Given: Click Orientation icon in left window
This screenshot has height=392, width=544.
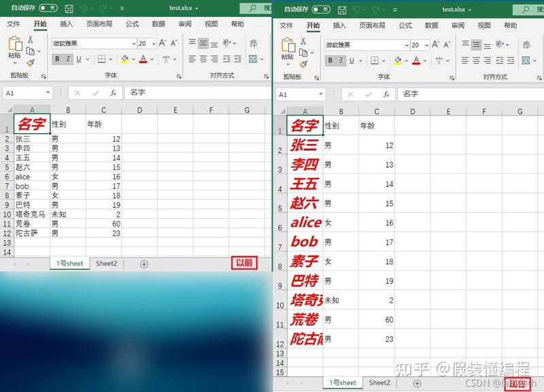Looking at the screenshot, I should click(227, 43).
